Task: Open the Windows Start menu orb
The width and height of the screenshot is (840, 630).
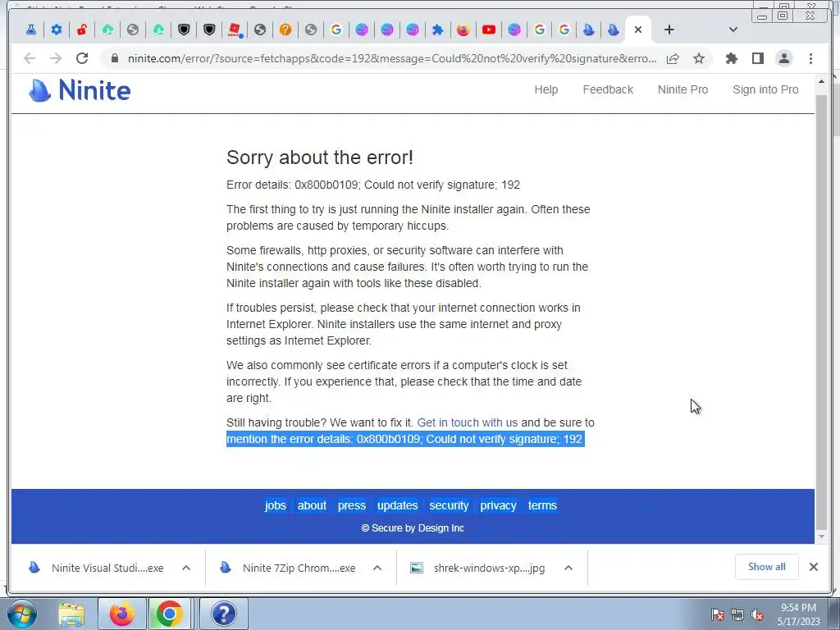Action: click(x=22, y=614)
